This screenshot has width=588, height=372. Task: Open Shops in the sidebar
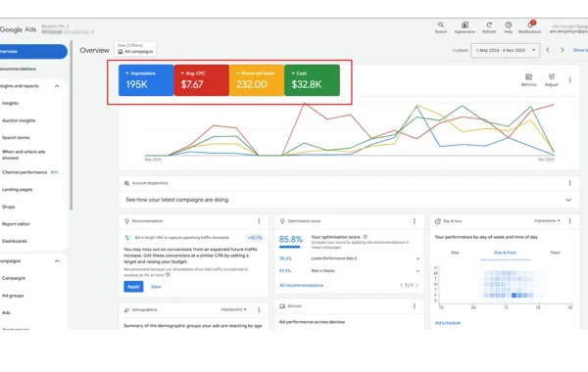(x=8, y=207)
